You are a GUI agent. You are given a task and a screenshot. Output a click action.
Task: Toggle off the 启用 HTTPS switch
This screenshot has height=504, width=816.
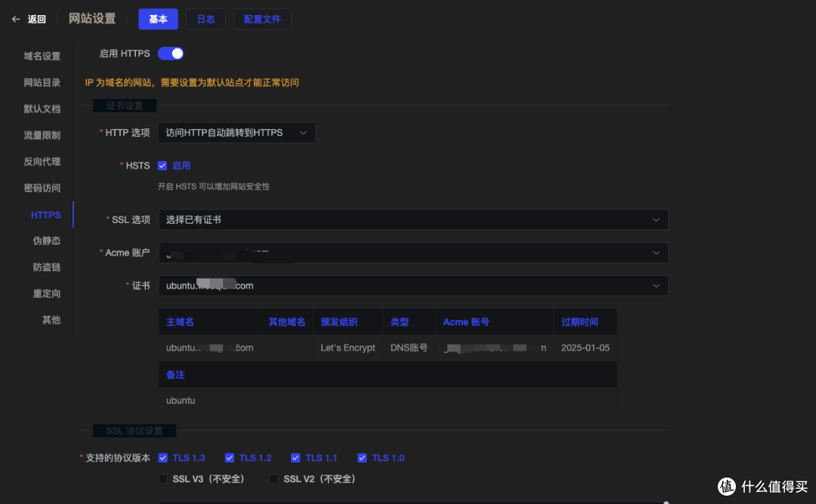(172, 53)
